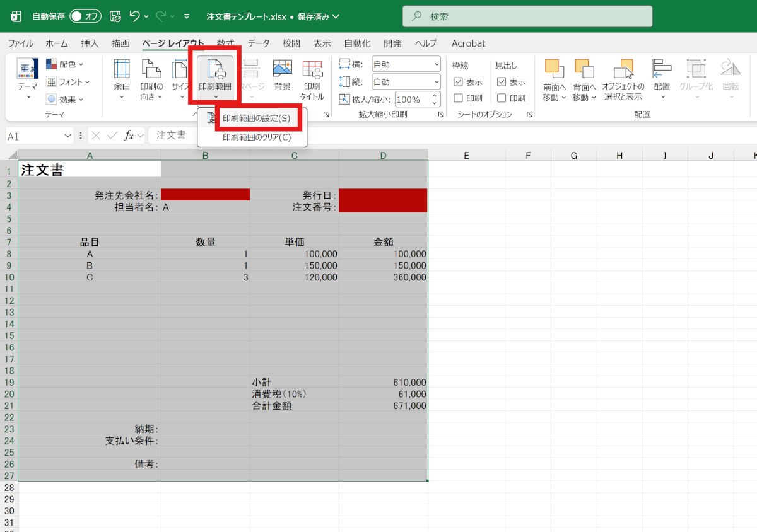The height and width of the screenshot is (532, 757).
Task: Switch to the データ tab
Action: pos(258,43)
